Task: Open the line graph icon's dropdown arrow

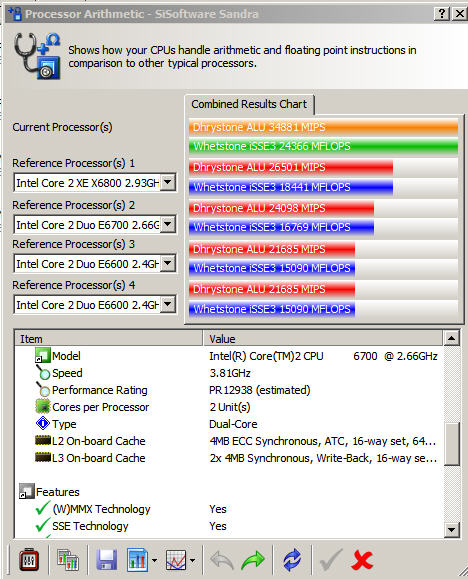Action: pyautogui.click(x=192, y=560)
